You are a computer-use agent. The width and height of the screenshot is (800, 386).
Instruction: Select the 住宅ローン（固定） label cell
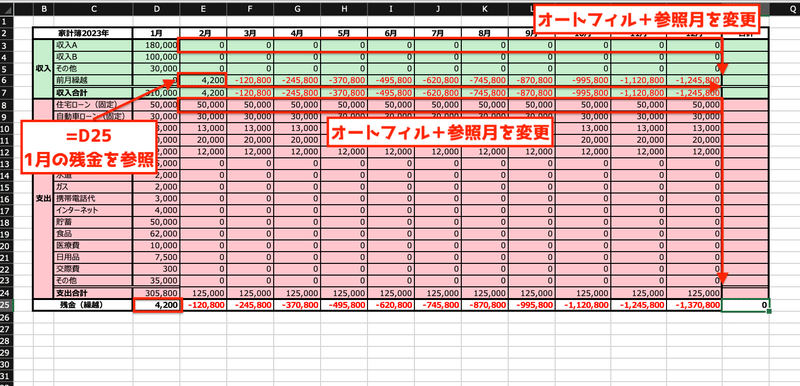pos(93,105)
